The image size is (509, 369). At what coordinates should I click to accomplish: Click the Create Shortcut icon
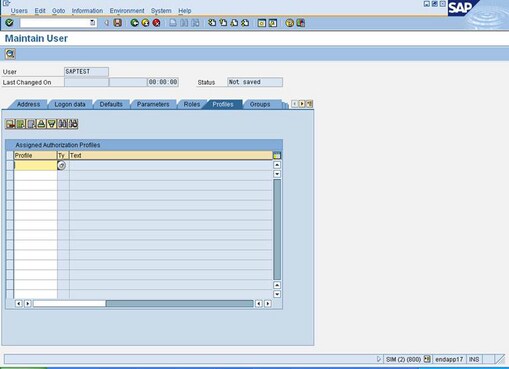[273, 23]
